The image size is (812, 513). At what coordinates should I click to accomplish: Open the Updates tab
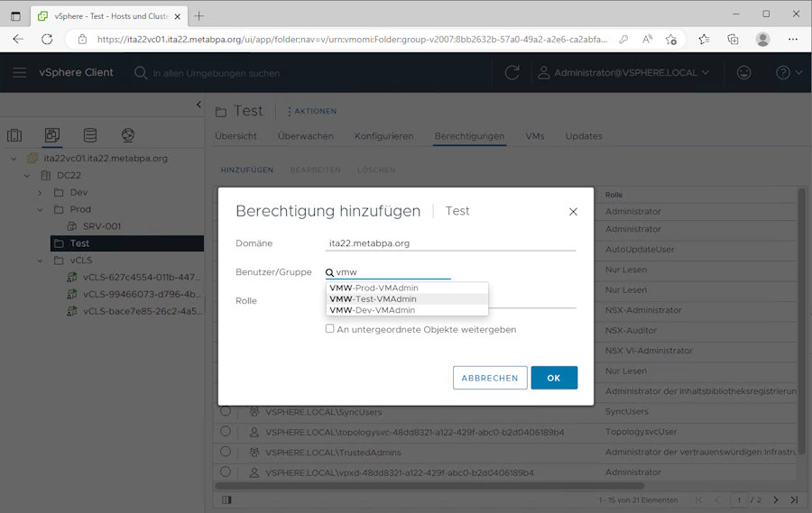pos(584,136)
